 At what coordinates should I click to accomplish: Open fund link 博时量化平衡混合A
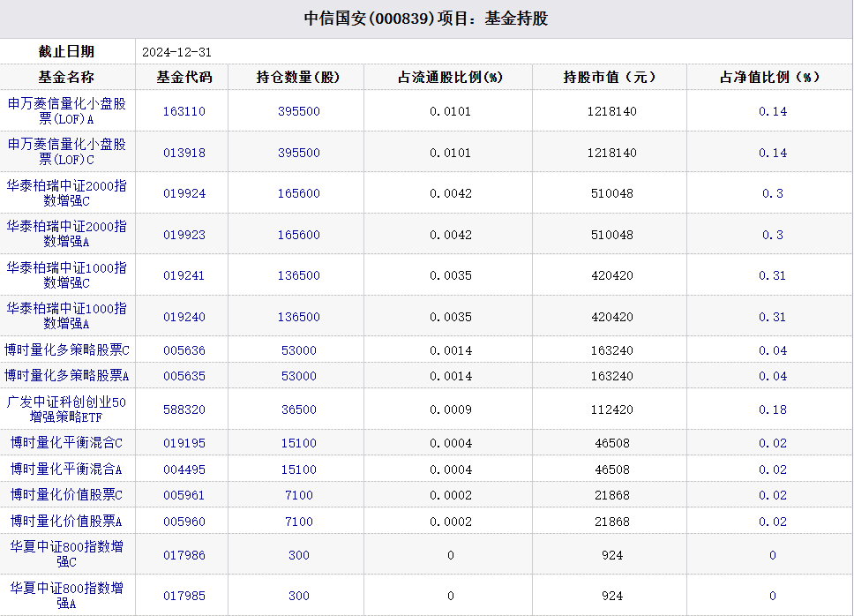point(67,469)
